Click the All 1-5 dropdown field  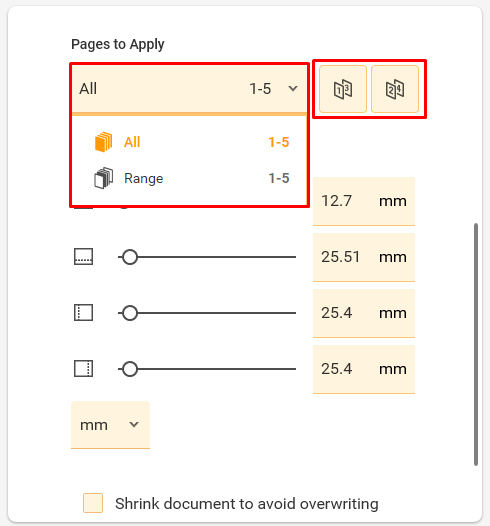coord(189,89)
